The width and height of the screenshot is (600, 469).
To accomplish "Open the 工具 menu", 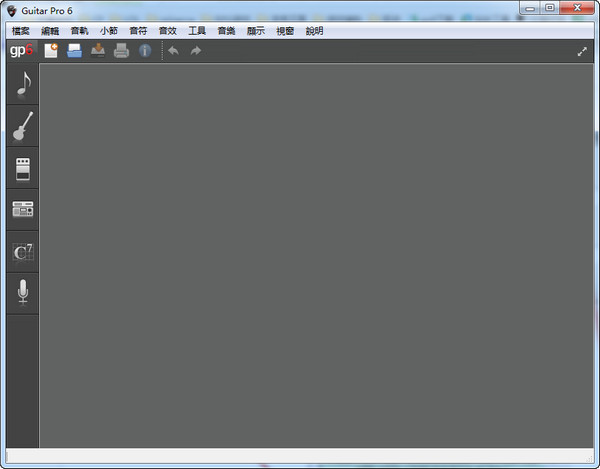I will point(197,31).
